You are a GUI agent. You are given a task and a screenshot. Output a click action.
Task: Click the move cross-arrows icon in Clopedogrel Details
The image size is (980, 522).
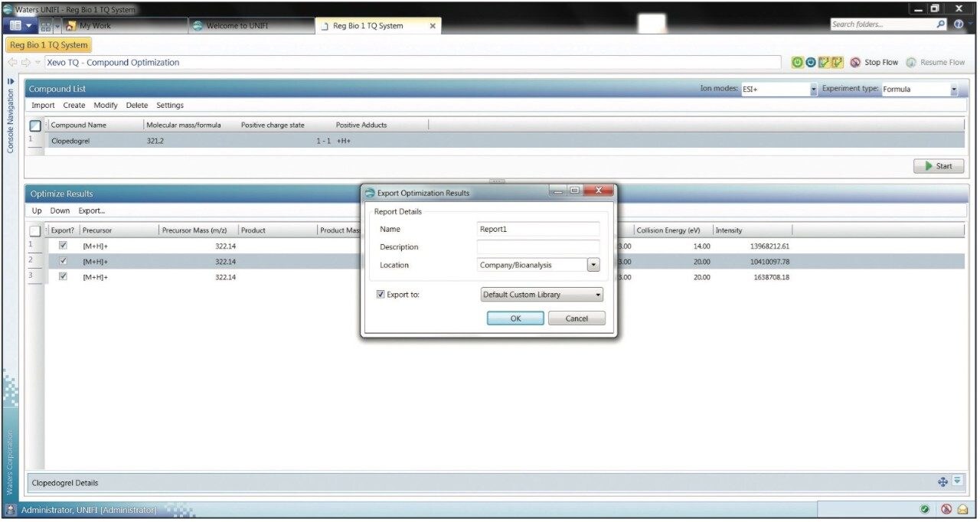pos(943,481)
